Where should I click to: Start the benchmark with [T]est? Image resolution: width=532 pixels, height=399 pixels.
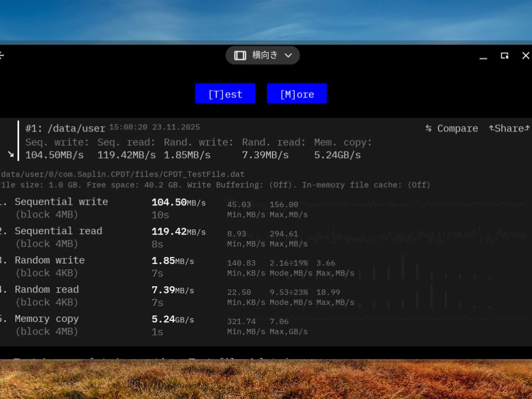[225, 93]
